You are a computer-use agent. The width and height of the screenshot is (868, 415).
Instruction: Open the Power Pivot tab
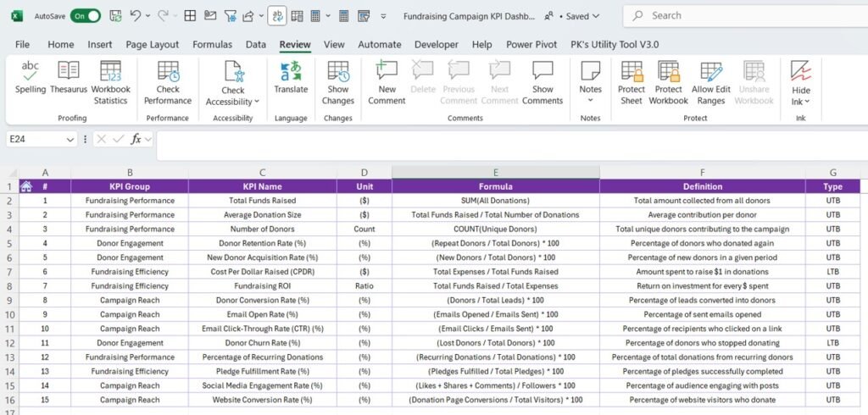(x=531, y=45)
